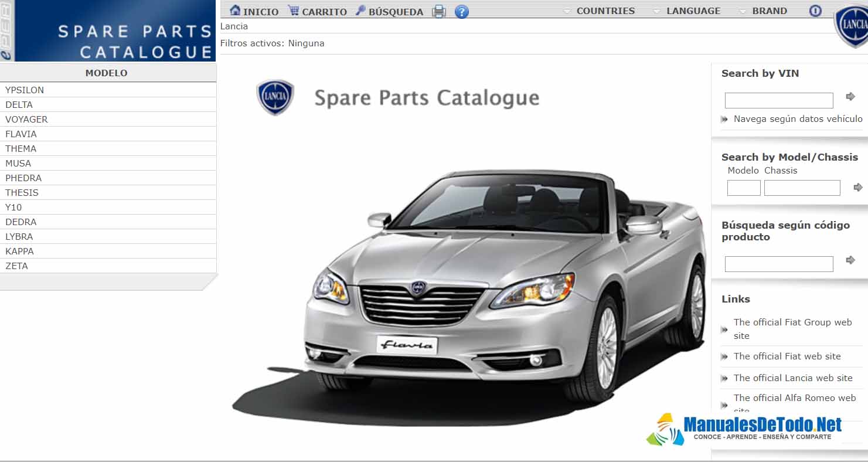Open the blue help question mark
868x462 pixels.
pyautogui.click(x=462, y=11)
